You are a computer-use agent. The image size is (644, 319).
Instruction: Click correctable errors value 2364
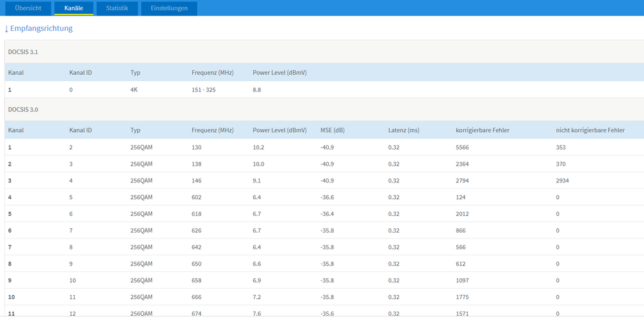click(x=462, y=164)
